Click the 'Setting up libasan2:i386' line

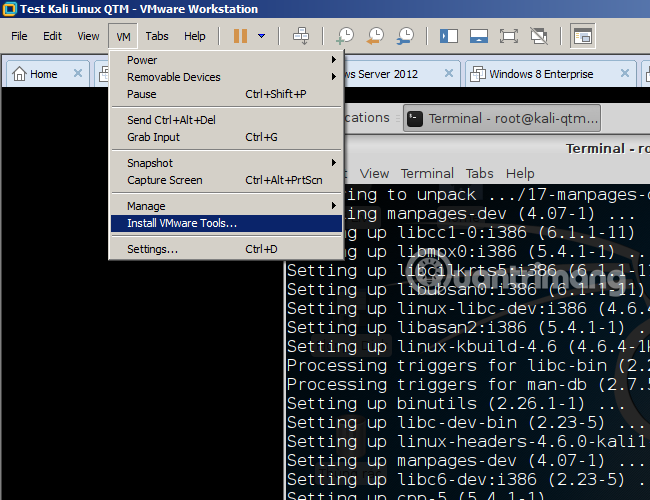pos(468,328)
